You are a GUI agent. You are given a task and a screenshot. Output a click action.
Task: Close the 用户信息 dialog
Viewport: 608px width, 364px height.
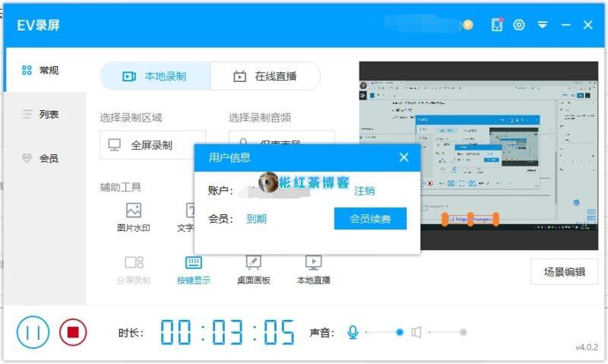[x=404, y=157]
